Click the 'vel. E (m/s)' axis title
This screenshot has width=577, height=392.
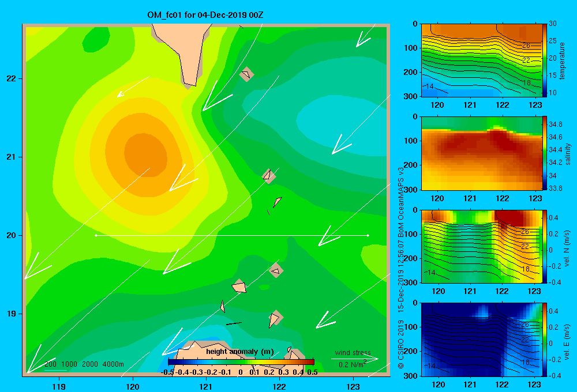click(x=567, y=341)
